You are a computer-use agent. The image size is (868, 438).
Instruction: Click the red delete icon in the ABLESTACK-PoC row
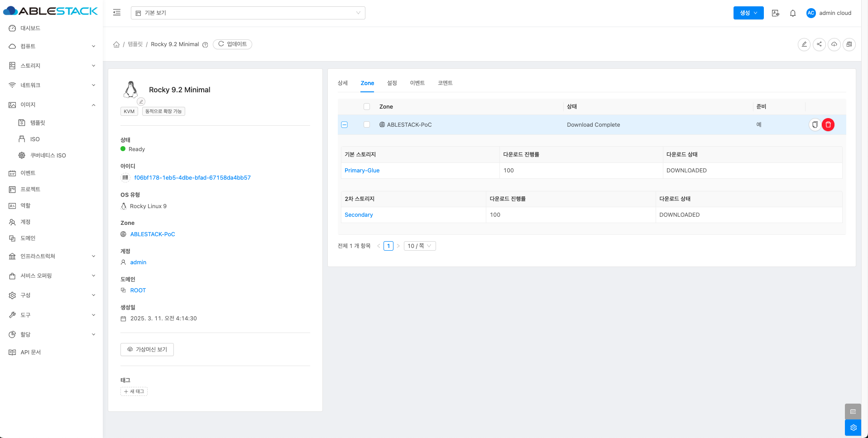828,125
